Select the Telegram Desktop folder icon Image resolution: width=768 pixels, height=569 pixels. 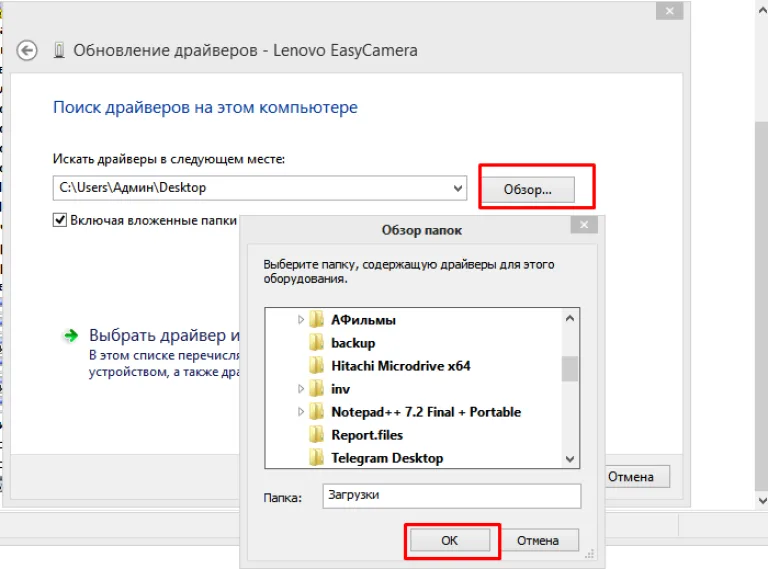click(316, 458)
